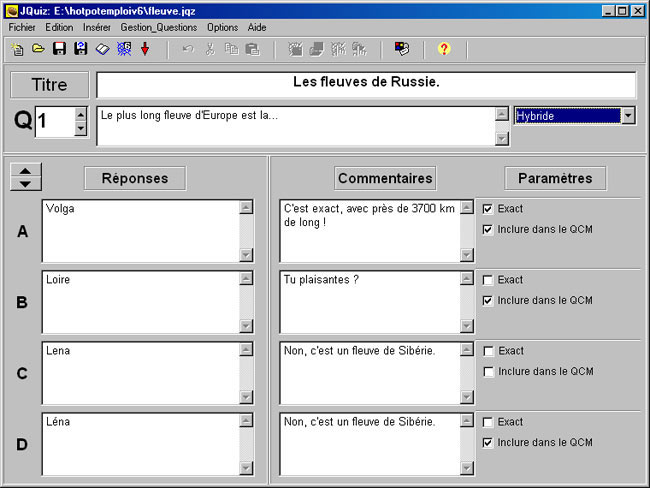
Task: Enable Inclure dans le QCM for answer C
Action: 488,371
